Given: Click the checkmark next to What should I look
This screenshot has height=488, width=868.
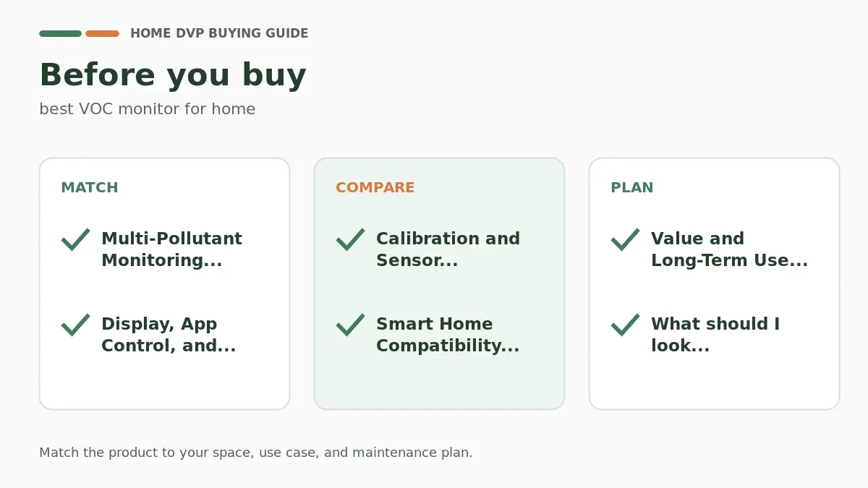Looking at the screenshot, I should tap(625, 325).
